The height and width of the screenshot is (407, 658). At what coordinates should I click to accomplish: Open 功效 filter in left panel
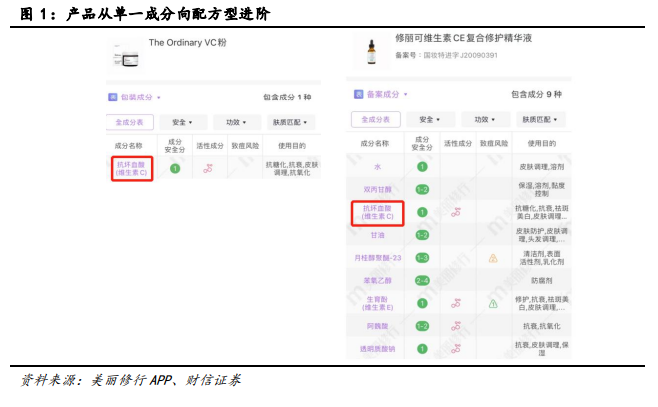pyautogui.click(x=237, y=122)
